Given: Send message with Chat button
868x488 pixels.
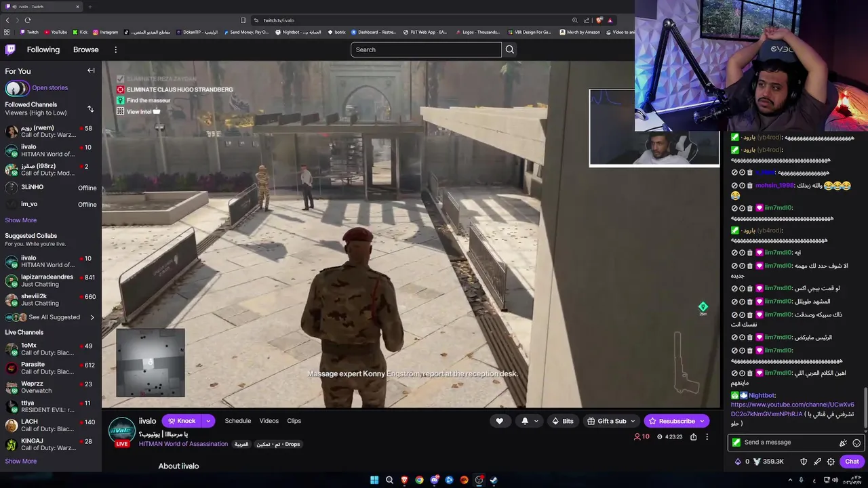Looking at the screenshot, I should coord(852,462).
